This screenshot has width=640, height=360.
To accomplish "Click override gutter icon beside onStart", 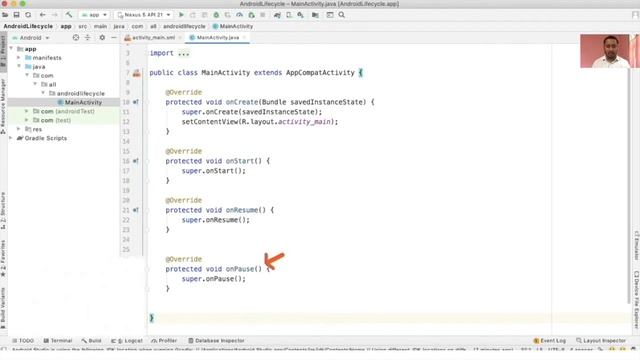I will 136,161.
